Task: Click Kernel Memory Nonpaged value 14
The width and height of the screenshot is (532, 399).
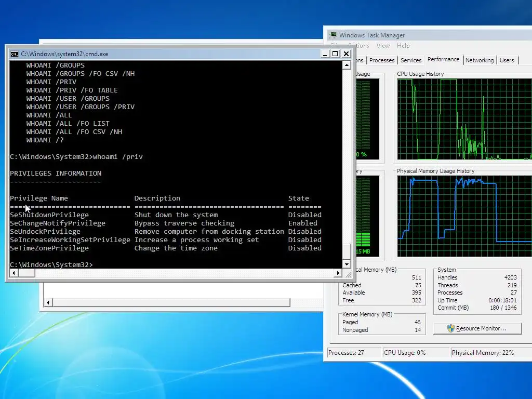Action: (418, 330)
